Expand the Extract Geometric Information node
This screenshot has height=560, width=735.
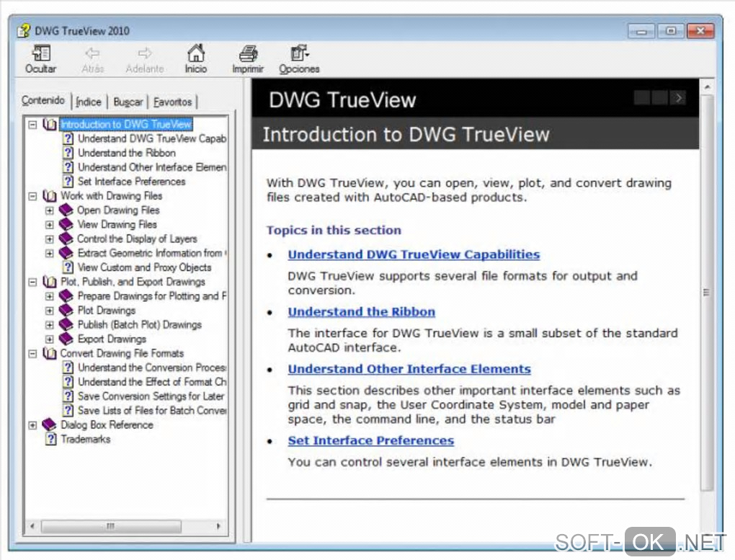49,253
